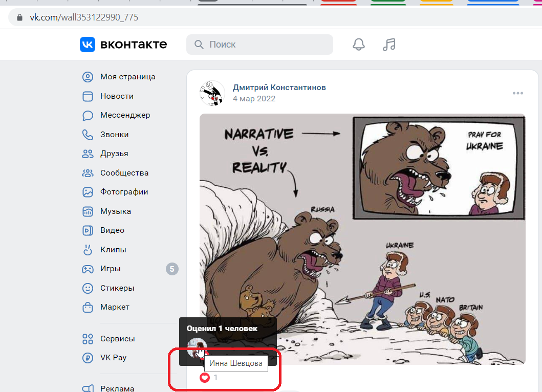Open Мессенджер in the sidebar
542x392 pixels.
coord(125,115)
